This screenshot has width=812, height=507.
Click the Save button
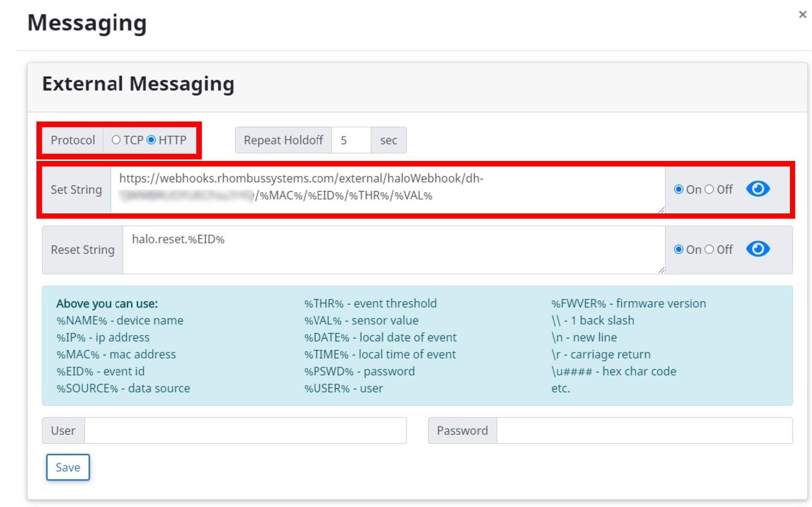pyautogui.click(x=68, y=467)
